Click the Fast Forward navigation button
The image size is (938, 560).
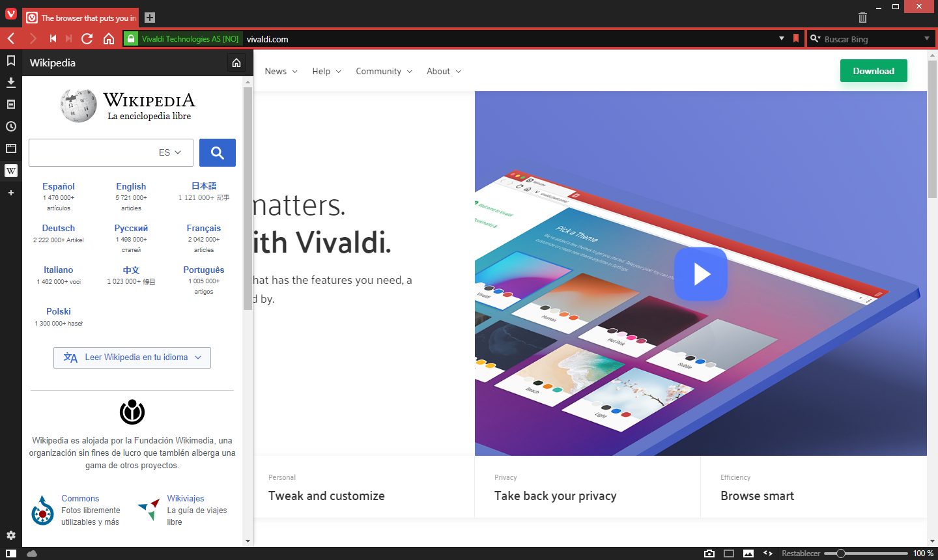point(68,38)
